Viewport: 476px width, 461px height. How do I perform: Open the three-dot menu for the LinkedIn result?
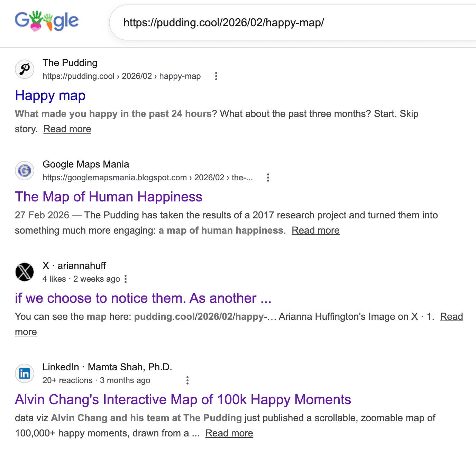187,380
